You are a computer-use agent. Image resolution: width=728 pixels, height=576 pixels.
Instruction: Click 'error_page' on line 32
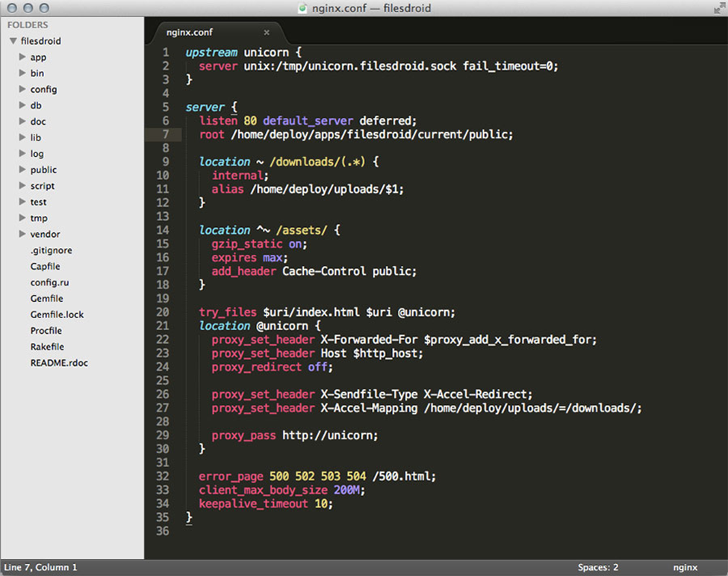(x=231, y=476)
